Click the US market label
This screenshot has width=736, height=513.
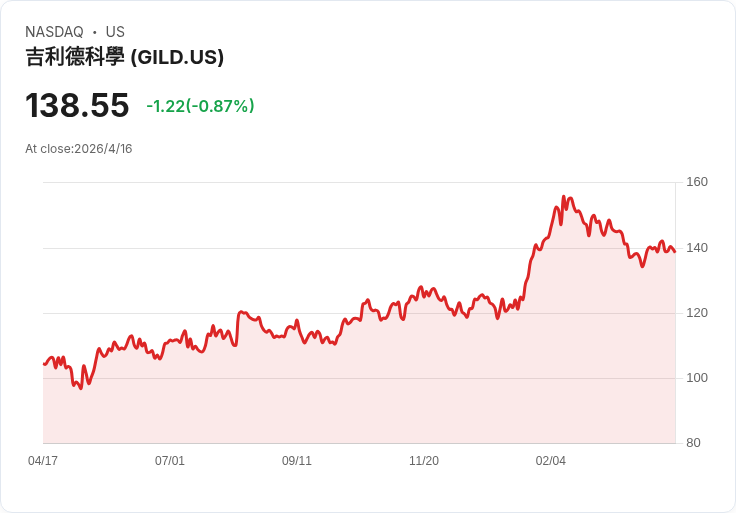click(115, 32)
